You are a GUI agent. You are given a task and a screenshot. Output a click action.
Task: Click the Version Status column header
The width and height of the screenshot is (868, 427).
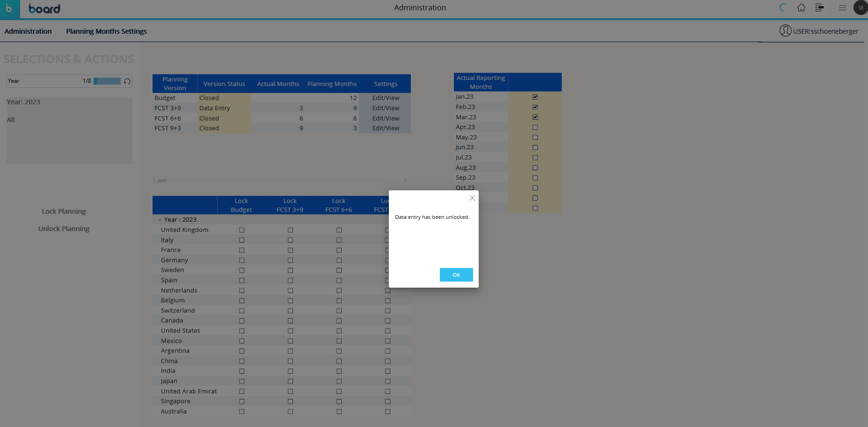tap(224, 84)
